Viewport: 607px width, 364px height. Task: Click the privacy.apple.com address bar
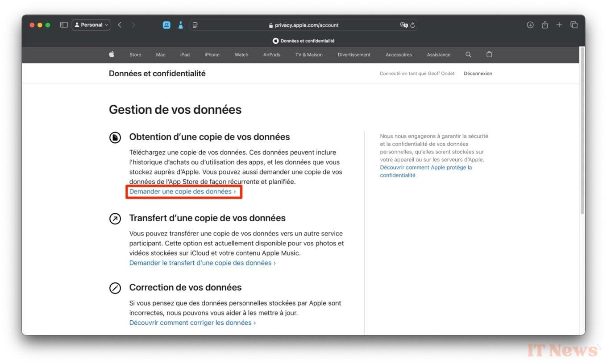point(303,25)
